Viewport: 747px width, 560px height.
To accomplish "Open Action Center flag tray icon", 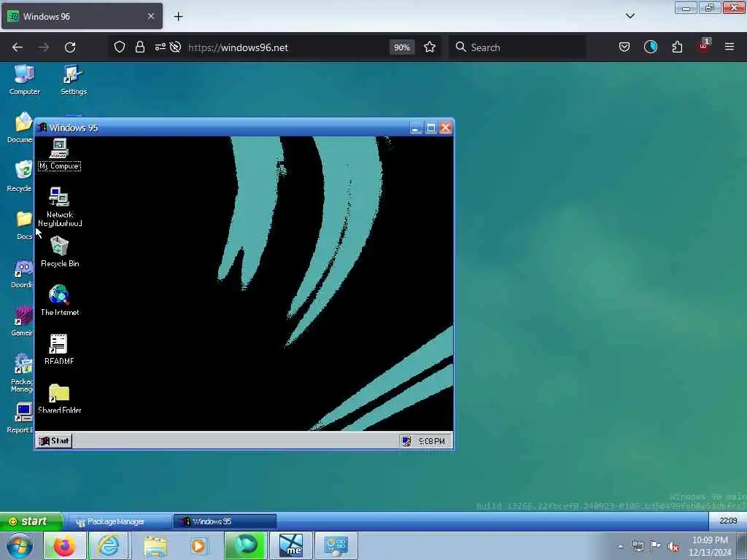I will pyautogui.click(x=656, y=546).
